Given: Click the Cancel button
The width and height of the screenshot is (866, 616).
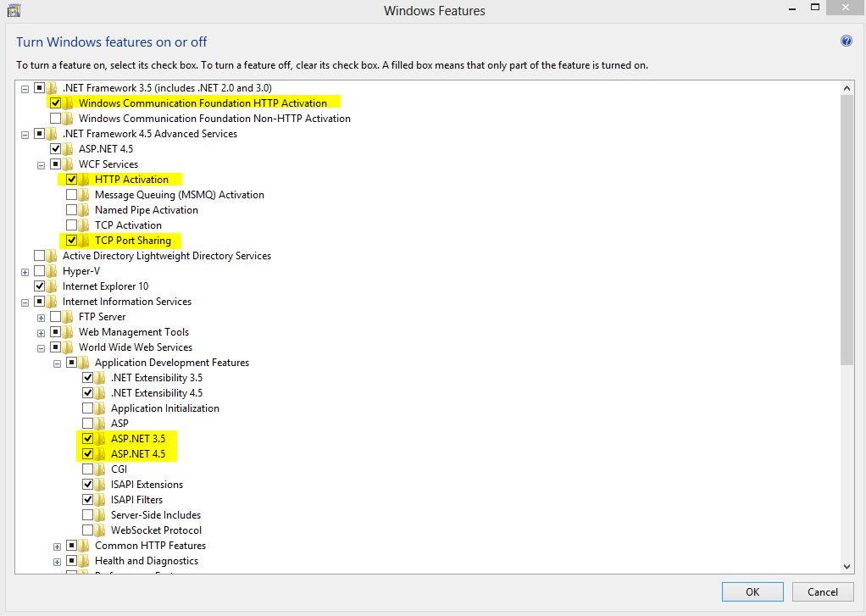Looking at the screenshot, I should point(822,591).
